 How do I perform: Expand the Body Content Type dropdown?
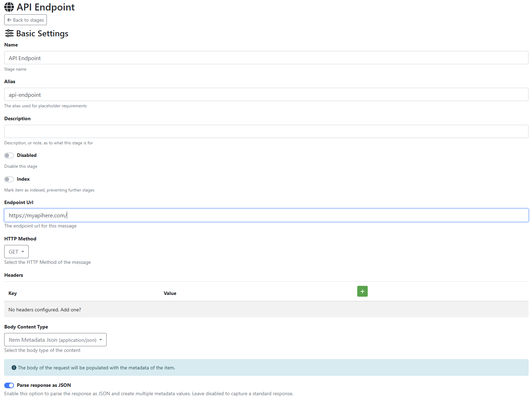[x=55, y=340]
